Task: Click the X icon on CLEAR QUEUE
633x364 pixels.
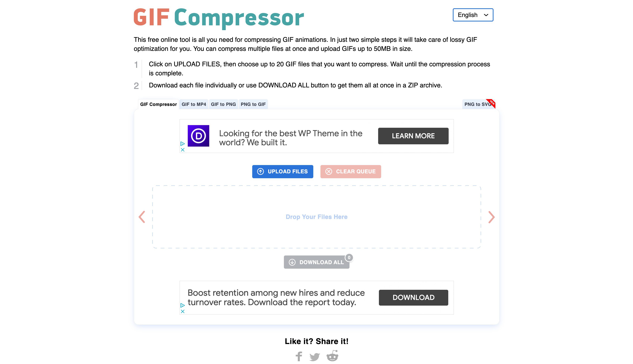Action: point(329,171)
